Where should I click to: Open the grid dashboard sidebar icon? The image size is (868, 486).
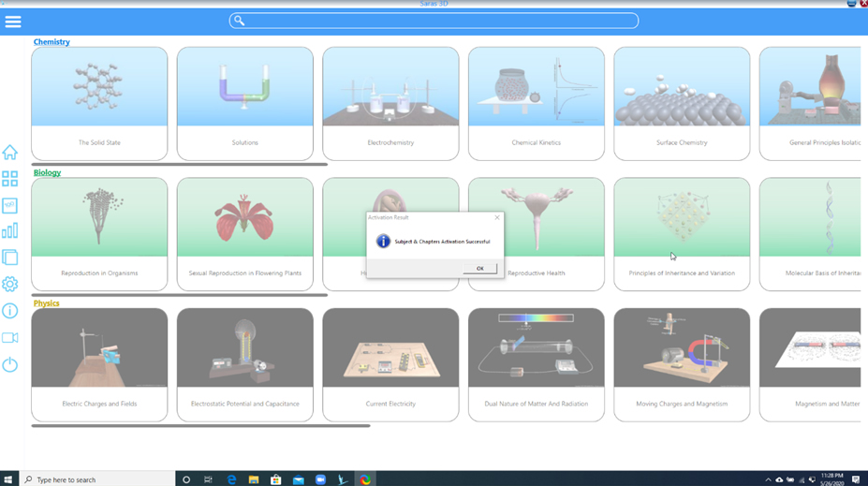tap(10, 178)
